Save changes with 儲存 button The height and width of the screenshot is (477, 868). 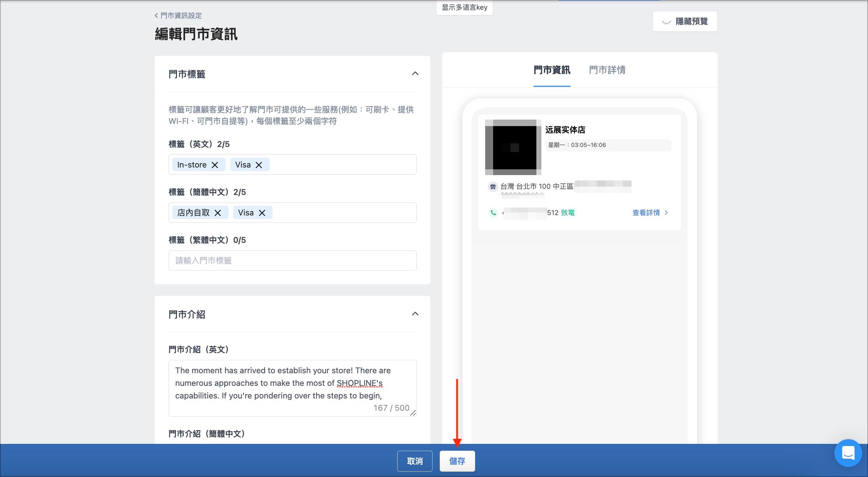457,461
